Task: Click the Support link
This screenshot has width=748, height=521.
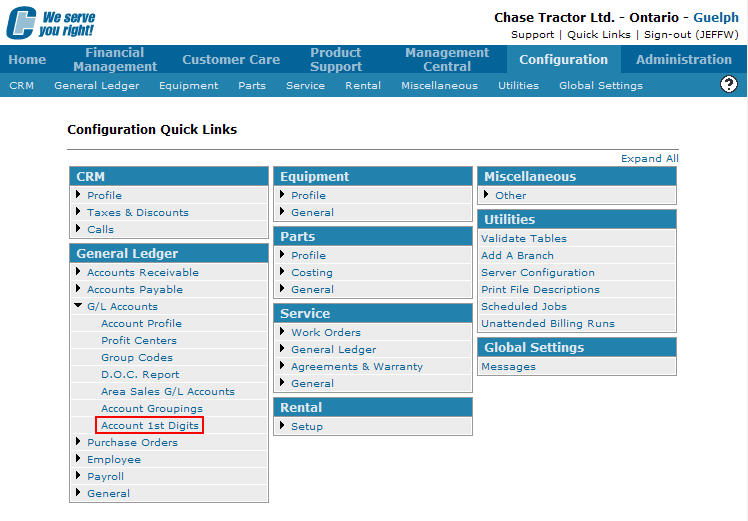Action: point(532,34)
